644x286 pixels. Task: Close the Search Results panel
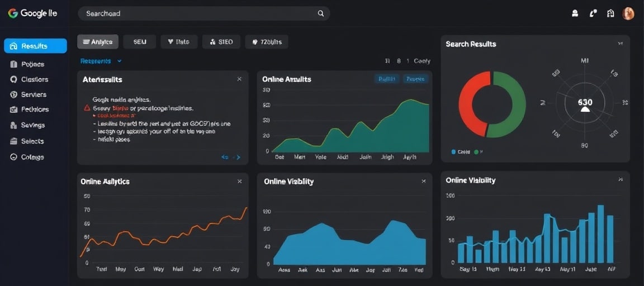pyautogui.click(x=621, y=44)
